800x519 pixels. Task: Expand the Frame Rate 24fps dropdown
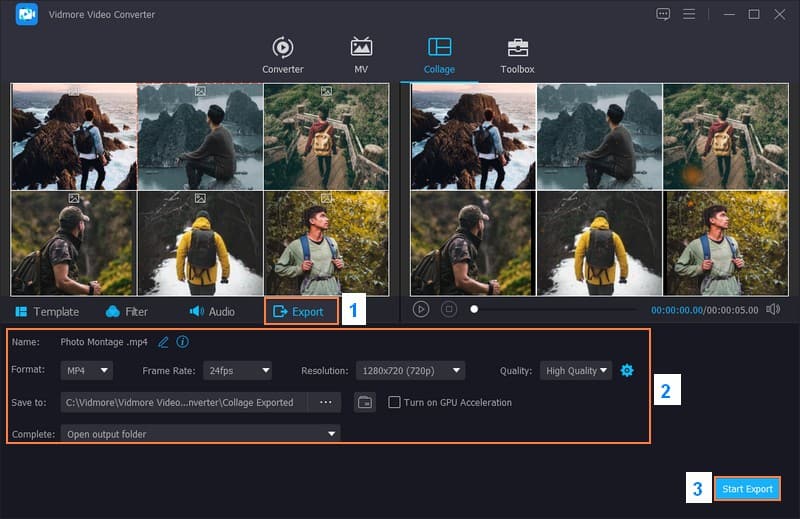tap(237, 371)
